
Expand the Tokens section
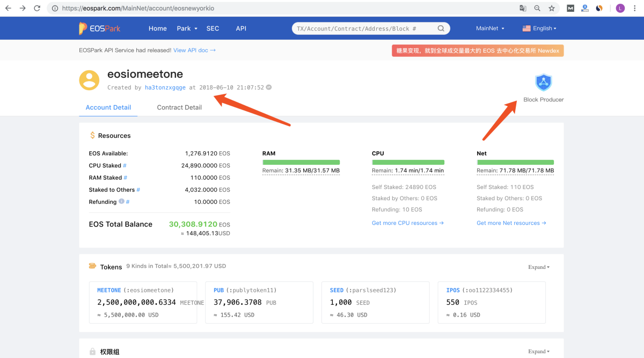(539, 267)
